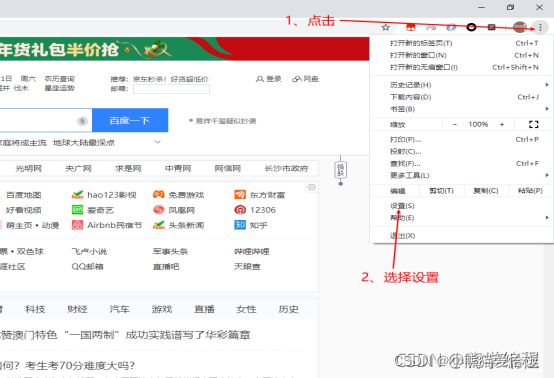The width and height of the screenshot is (554, 378).
Task: Click 粘贴(P) in the edit row
Action: [x=530, y=191]
